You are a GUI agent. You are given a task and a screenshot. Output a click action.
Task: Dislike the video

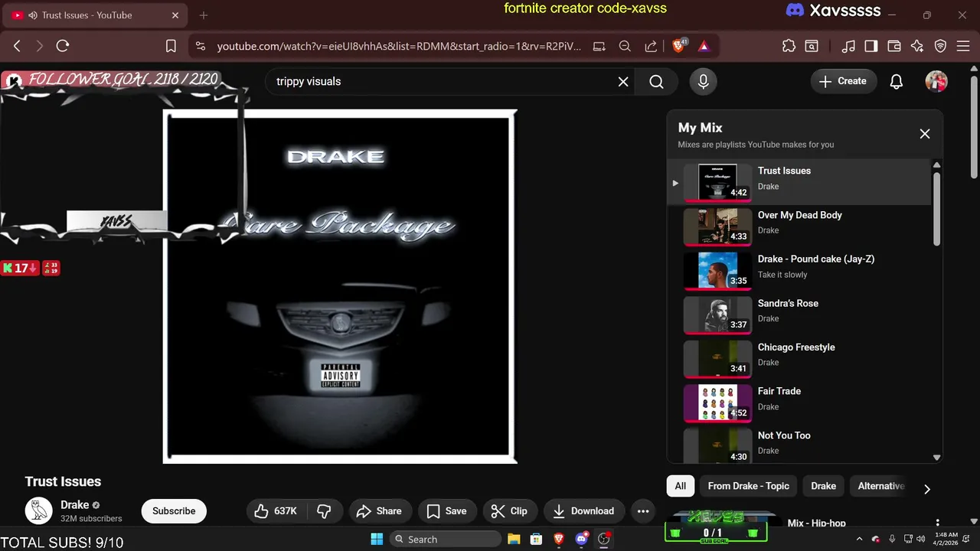[325, 511]
